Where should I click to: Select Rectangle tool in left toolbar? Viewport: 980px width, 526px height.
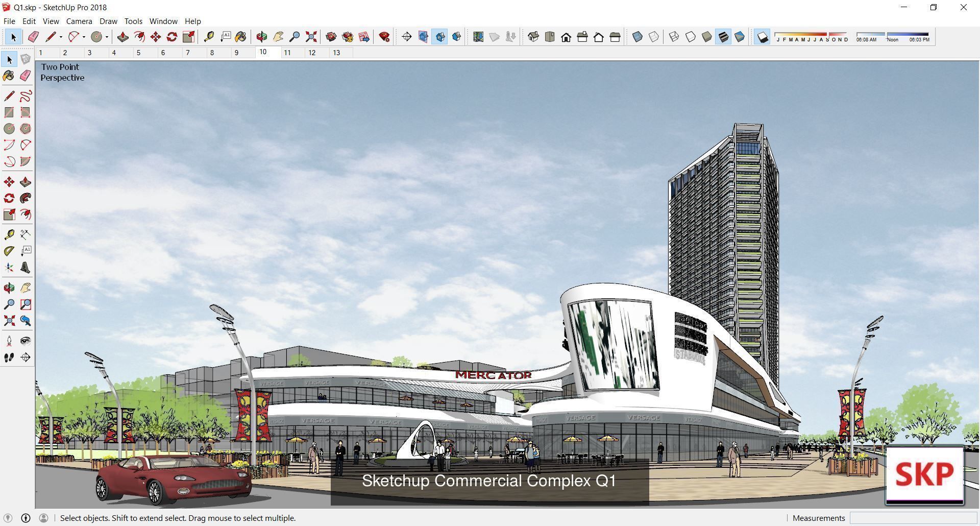(x=9, y=112)
